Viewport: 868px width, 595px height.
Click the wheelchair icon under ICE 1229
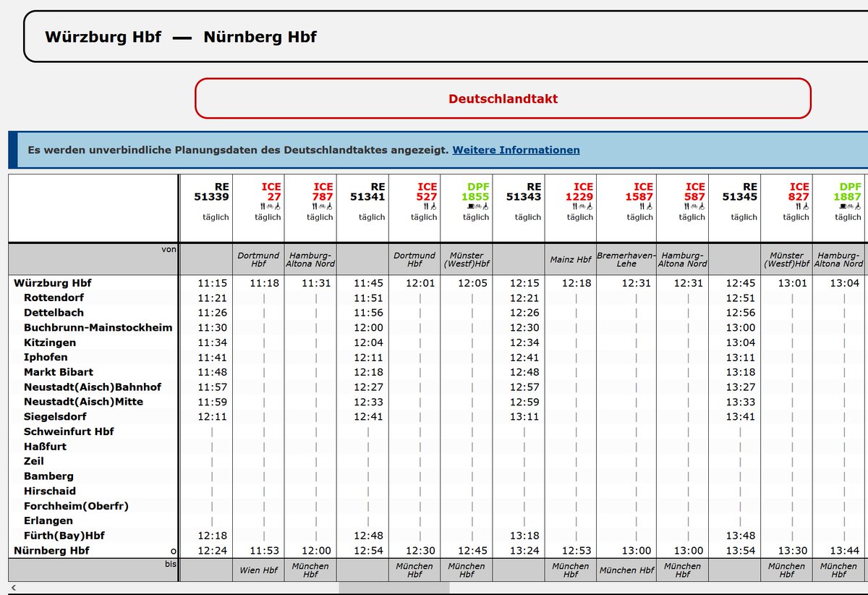(590, 206)
